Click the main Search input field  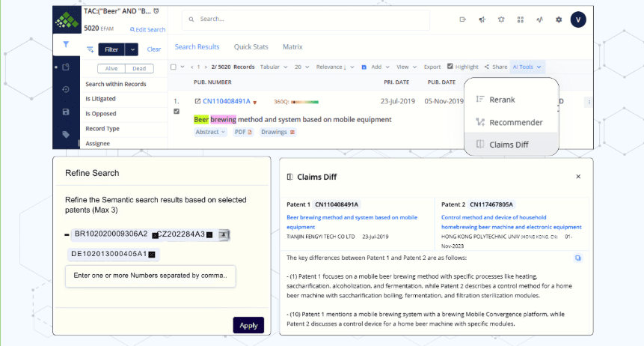[x=306, y=19]
